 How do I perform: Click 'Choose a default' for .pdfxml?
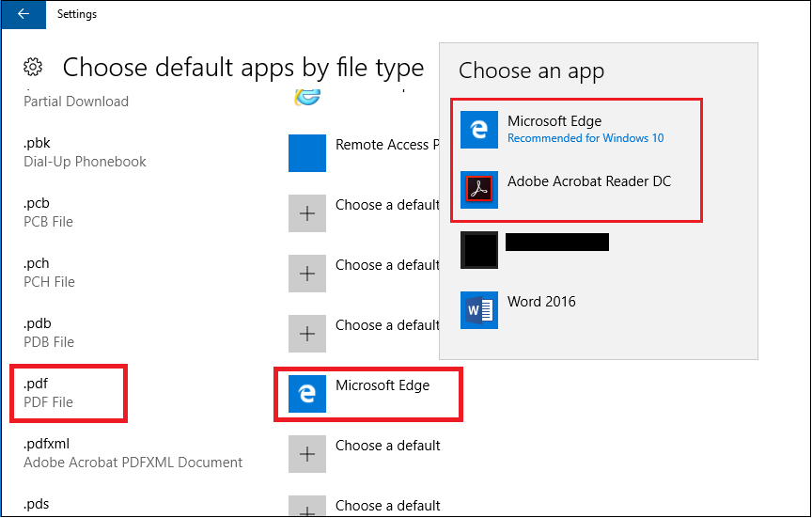pos(388,446)
